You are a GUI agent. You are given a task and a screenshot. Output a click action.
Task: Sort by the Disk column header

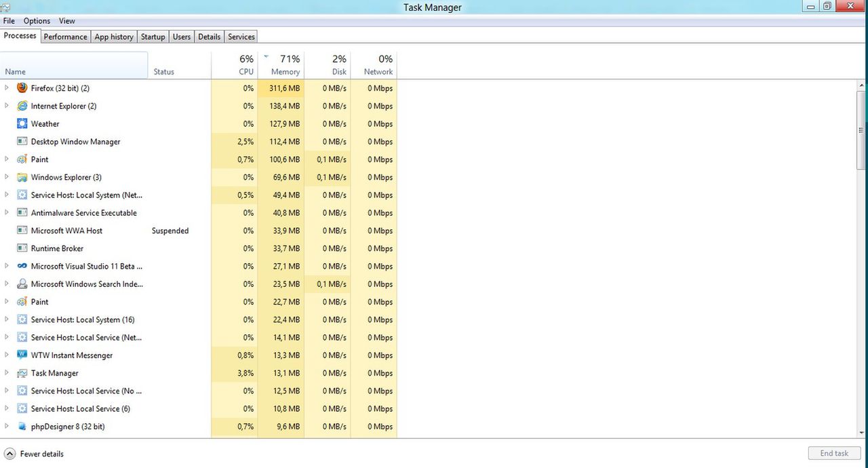[x=328, y=65]
